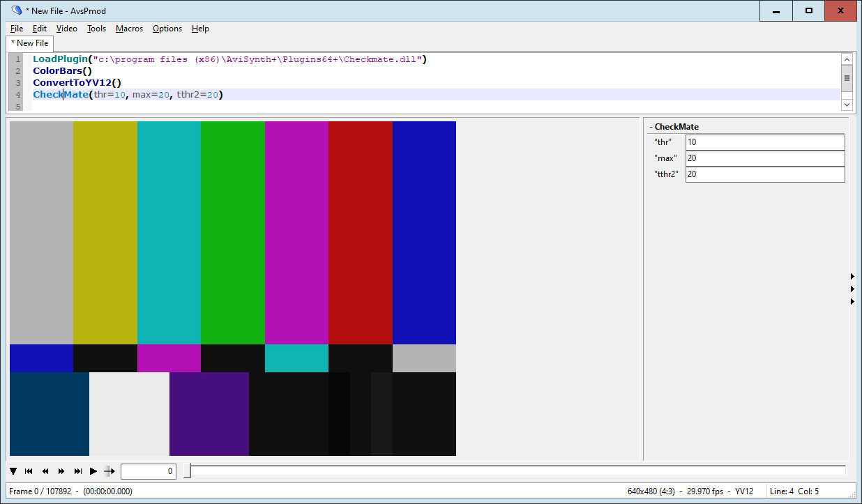The height and width of the screenshot is (504, 862).
Task: Maximize the AvsPmod window
Action: click(809, 11)
